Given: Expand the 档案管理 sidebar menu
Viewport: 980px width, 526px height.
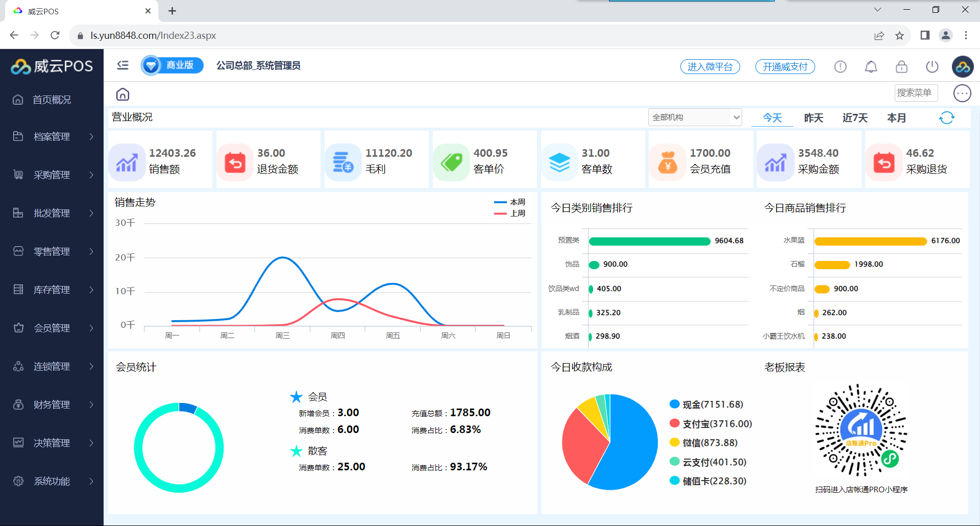Looking at the screenshot, I should 52,136.
